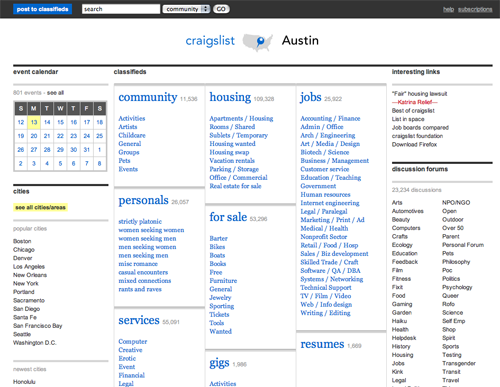Open Tickets under for sale
500x387 pixels.
(219, 315)
